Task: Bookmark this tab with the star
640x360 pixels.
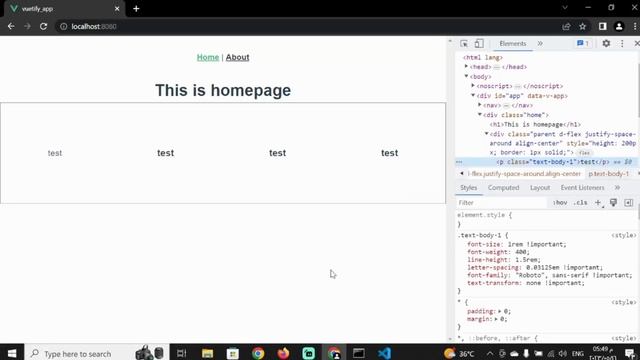Action: [582, 27]
